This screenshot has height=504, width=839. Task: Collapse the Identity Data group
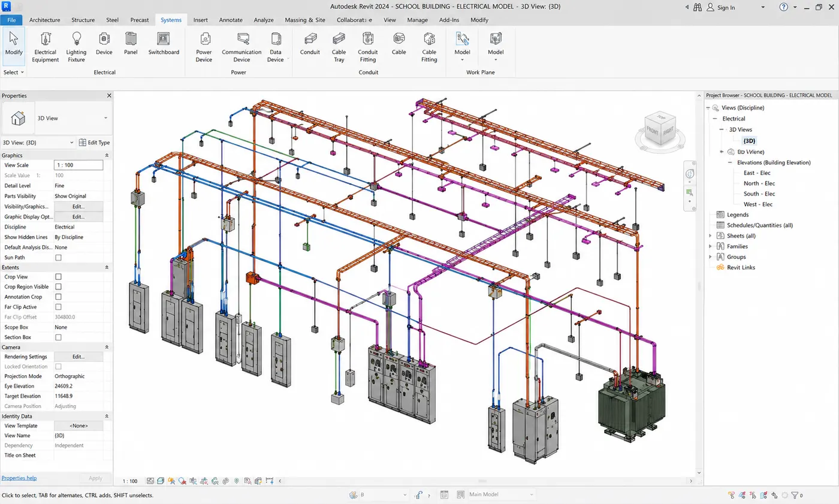coord(107,416)
